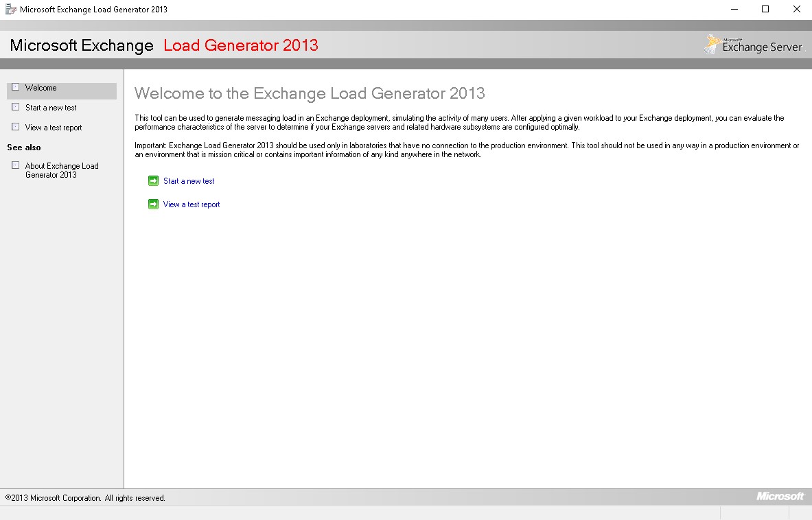
Task: Click the See also section heading
Action: click(x=23, y=147)
